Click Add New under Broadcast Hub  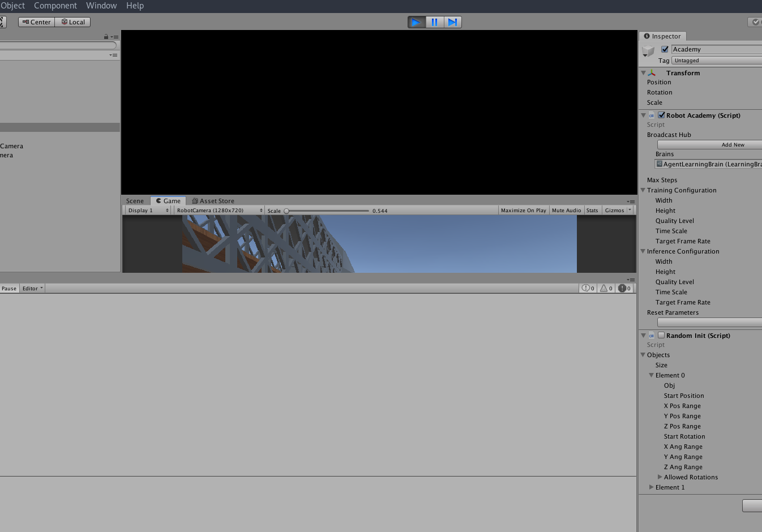tap(733, 144)
